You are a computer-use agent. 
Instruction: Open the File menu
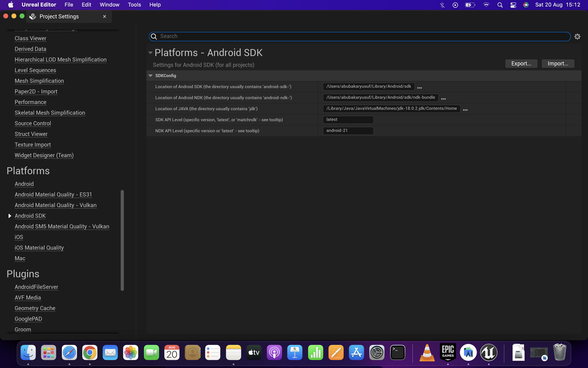pos(69,5)
